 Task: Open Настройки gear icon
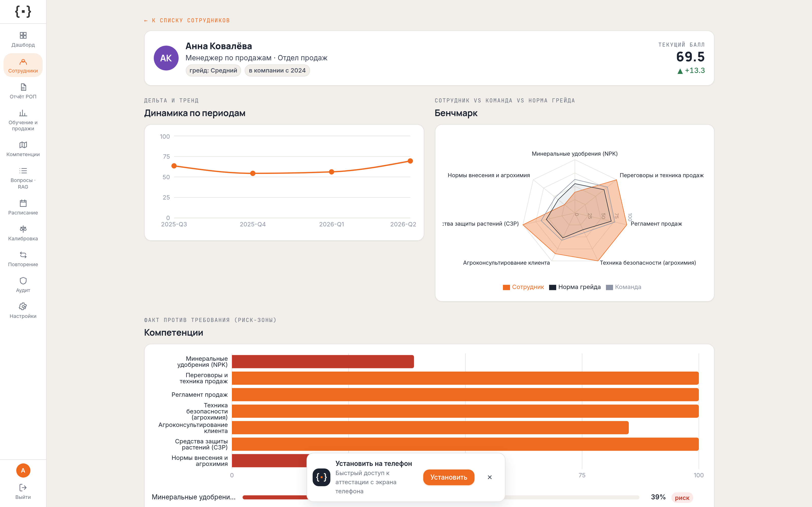pyautogui.click(x=23, y=306)
